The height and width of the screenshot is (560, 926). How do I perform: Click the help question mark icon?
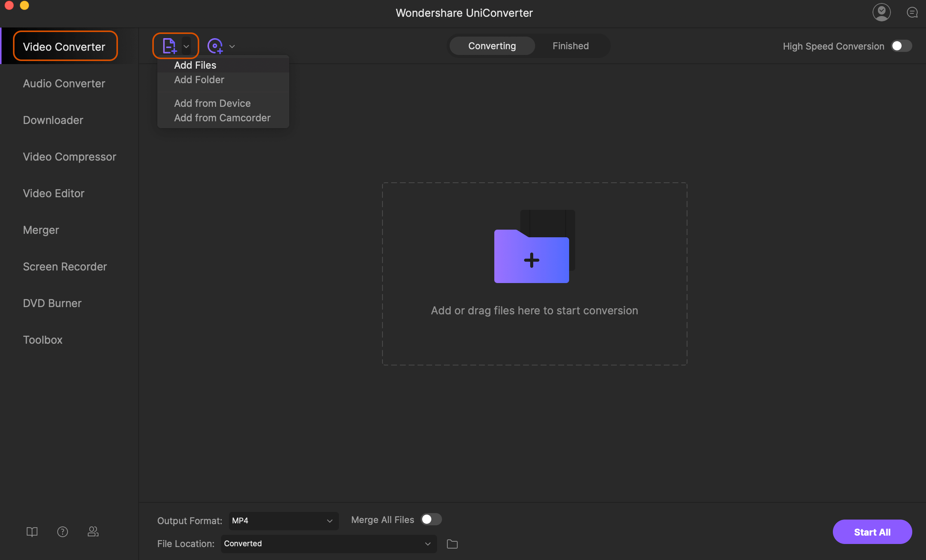[62, 531]
